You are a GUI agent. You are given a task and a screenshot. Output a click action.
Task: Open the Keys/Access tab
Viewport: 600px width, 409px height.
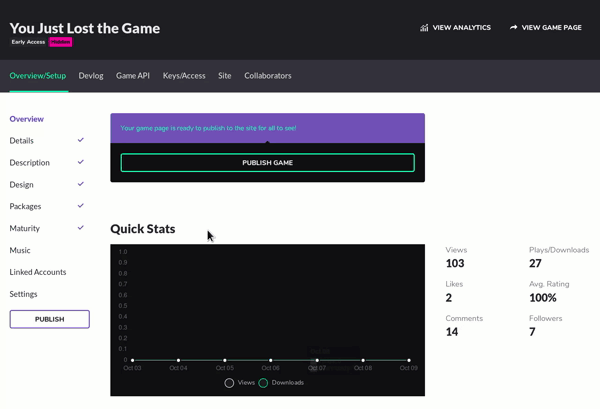[x=184, y=76]
